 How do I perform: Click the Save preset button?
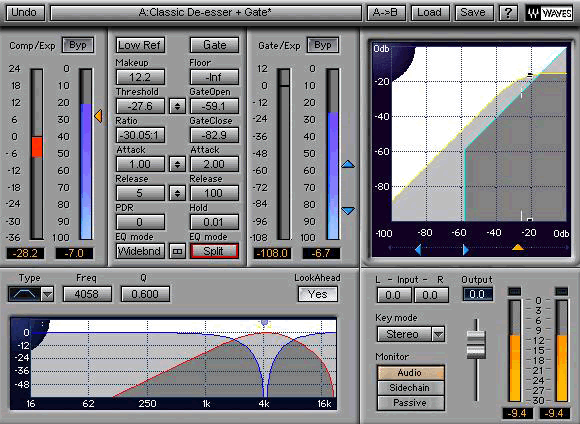tap(473, 13)
